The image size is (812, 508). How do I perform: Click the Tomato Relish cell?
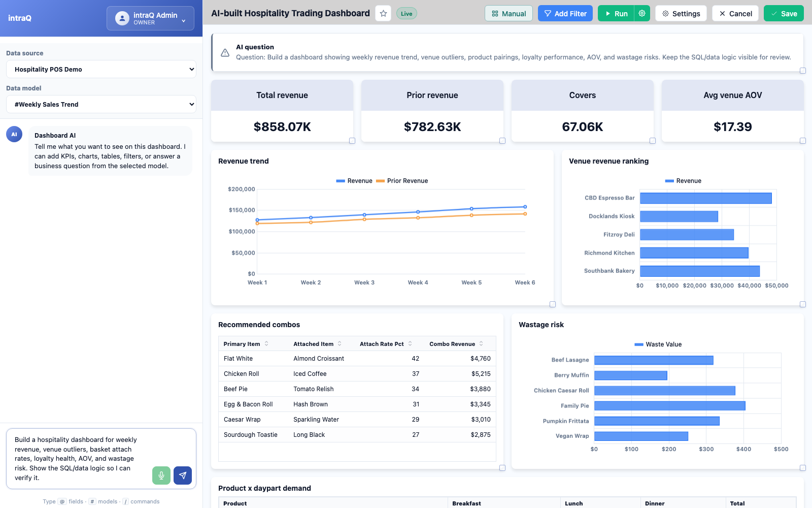314,389
